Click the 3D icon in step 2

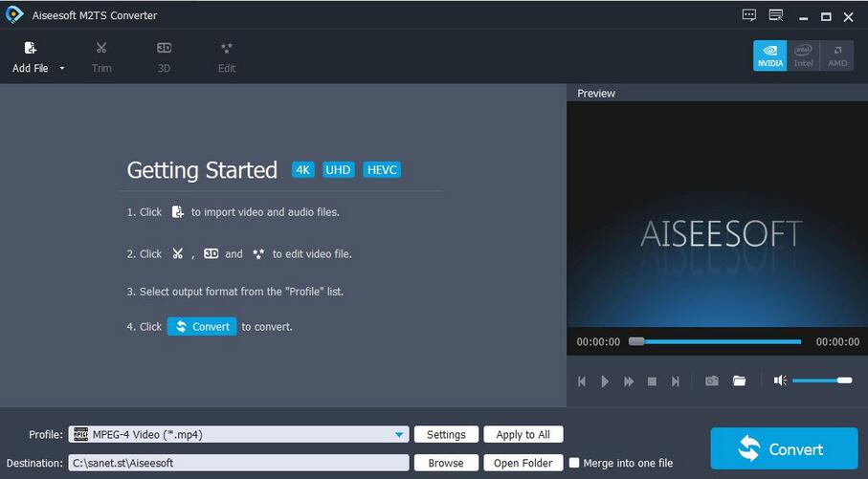[211, 254]
